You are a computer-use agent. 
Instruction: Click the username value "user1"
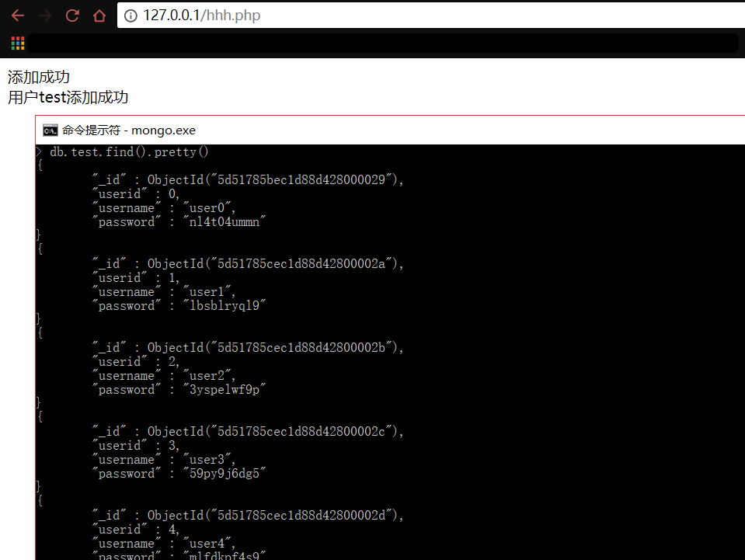coord(209,292)
